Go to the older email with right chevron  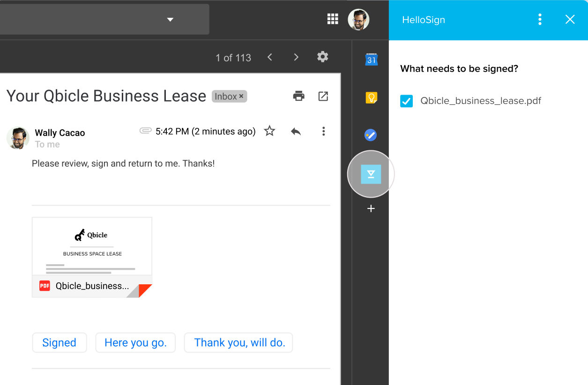(x=296, y=57)
